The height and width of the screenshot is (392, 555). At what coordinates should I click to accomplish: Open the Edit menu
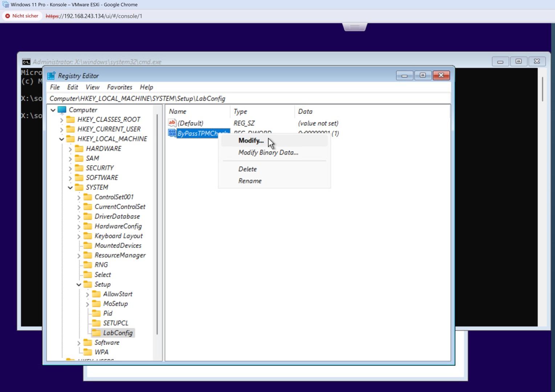73,87
